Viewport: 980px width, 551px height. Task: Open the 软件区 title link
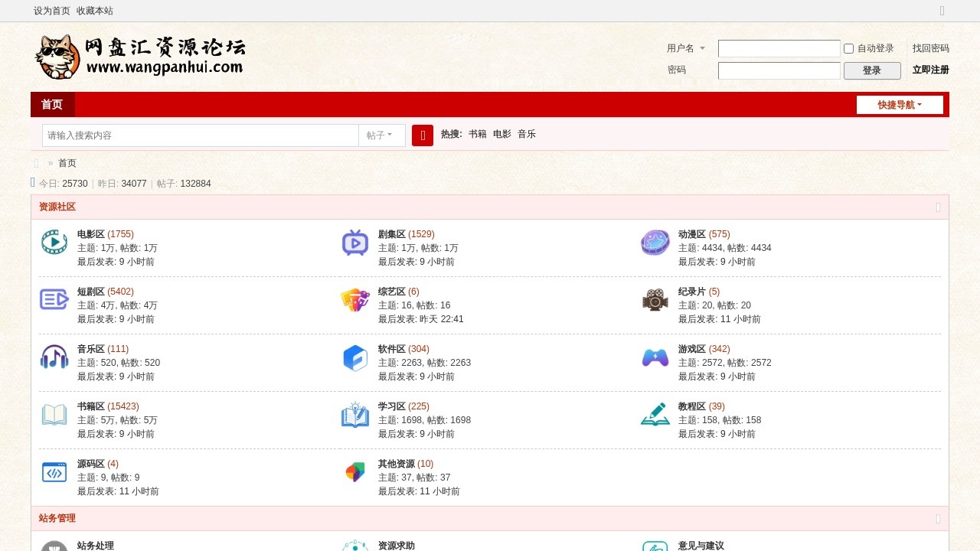[392, 349]
